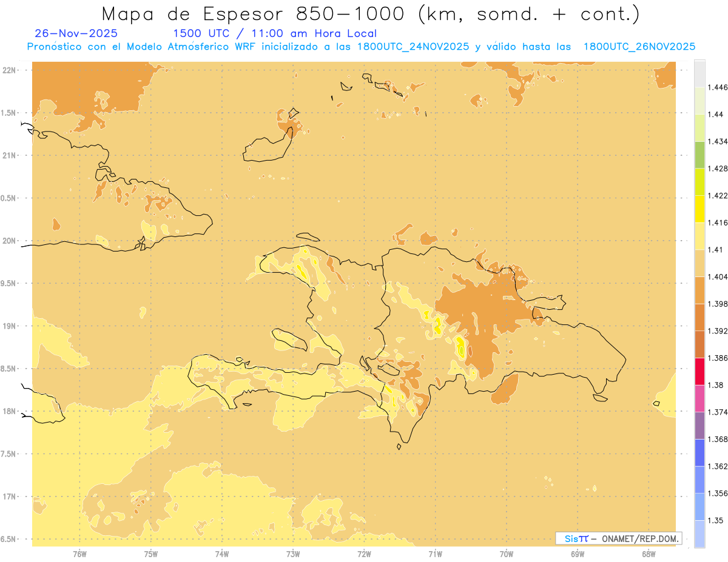Screen dimensions: 728x562
Task: Click the legend value 1.434
Action: pyautogui.click(x=719, y=141)
